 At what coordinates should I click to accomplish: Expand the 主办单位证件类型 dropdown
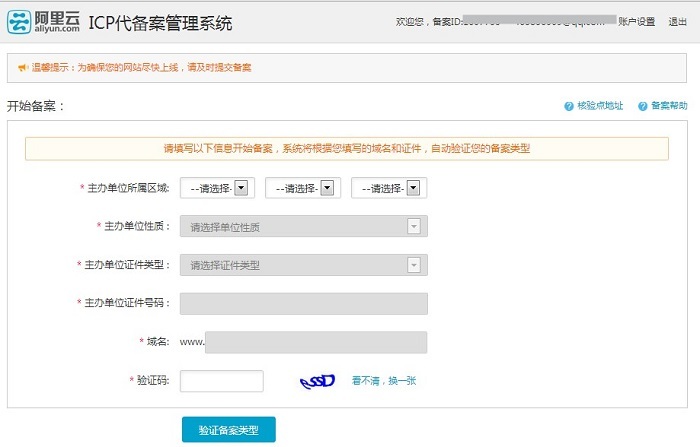tap(304, 265)
